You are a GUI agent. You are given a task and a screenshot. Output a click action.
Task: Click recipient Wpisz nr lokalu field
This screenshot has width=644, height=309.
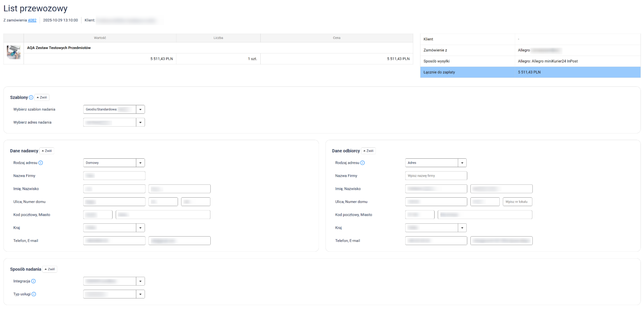[517, 202]
